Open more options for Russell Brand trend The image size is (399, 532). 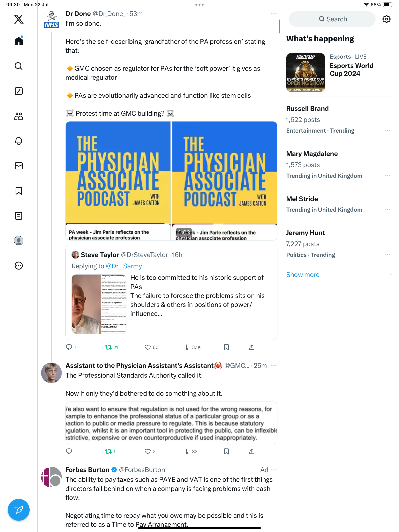tap(388, 131)
